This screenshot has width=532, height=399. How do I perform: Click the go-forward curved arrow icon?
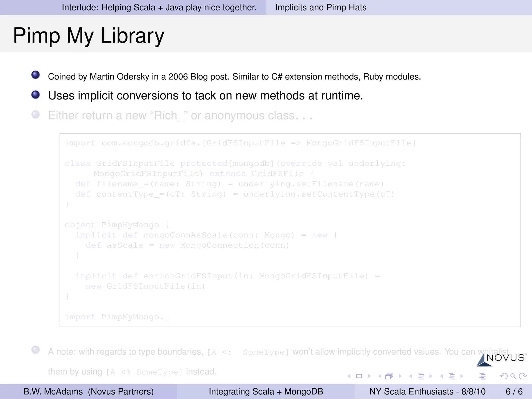pos(523,376)
